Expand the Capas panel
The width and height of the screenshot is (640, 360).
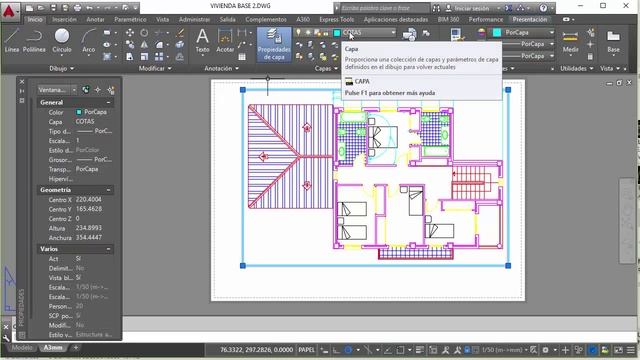pyautogui.click(x=325, y=69)
